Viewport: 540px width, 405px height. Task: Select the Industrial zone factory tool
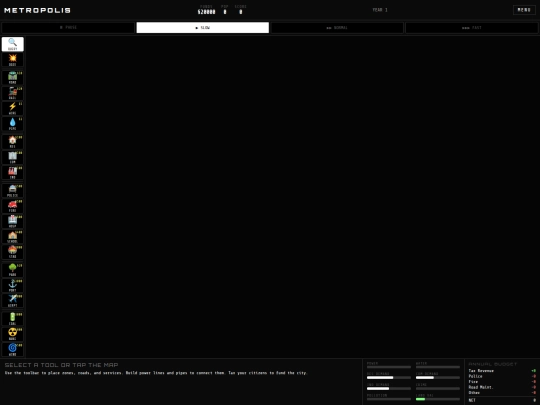[13, 172]
